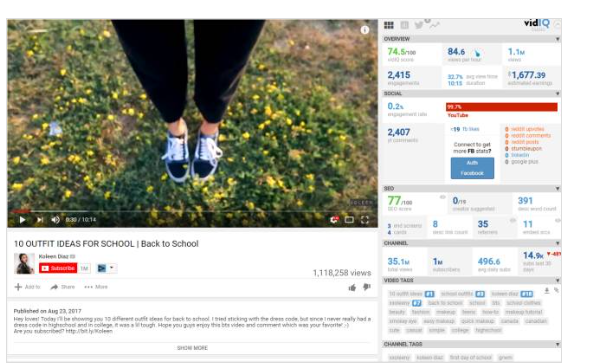The width and height of the screenshot is (613, 363).
Task: Collapse the Overview section
Action: pyautogui.click(x=557, y=39)
